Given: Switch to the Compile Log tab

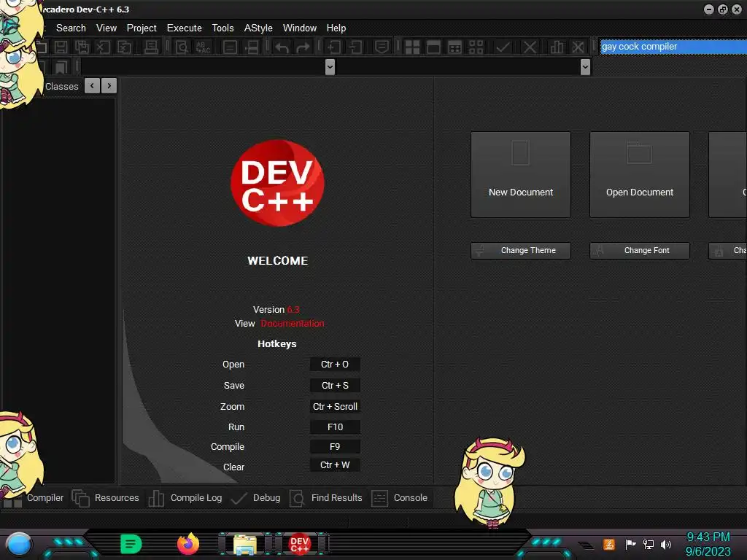Looking at the screenshot, I should coord(185,497).
